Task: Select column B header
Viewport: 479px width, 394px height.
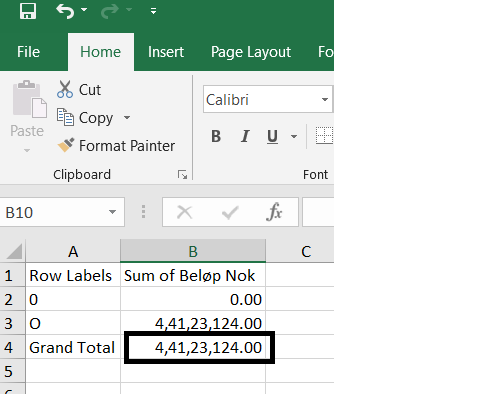Action: pyautogui.click(x=193, y=251)
